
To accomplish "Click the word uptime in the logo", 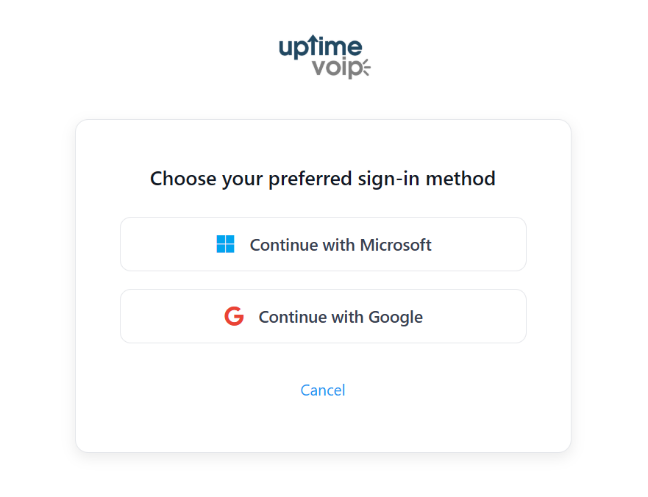I will click(319, 47).
